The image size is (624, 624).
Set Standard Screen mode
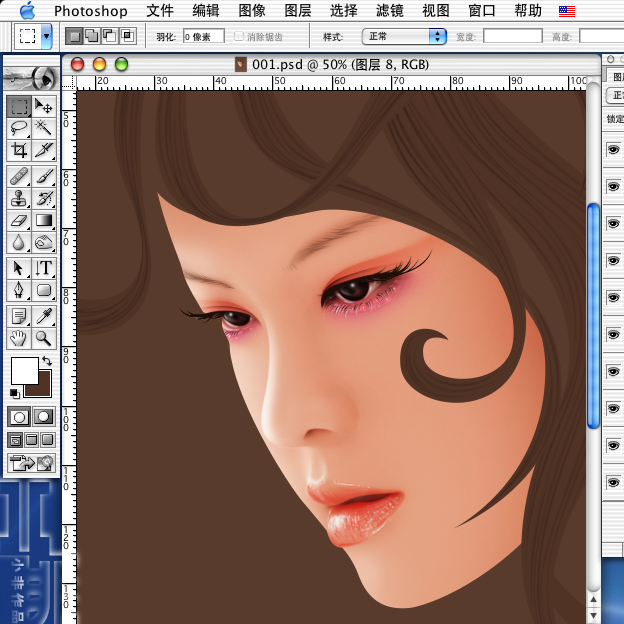point(15,440)
